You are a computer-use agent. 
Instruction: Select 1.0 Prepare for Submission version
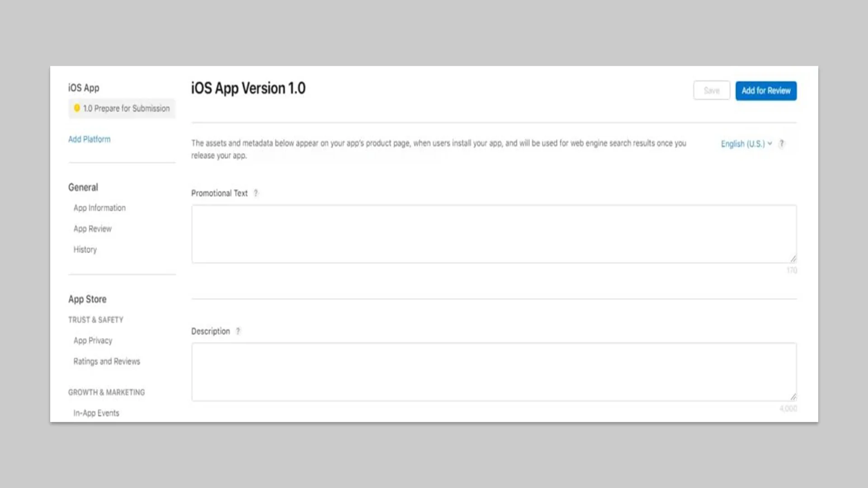tap(122, 108)
